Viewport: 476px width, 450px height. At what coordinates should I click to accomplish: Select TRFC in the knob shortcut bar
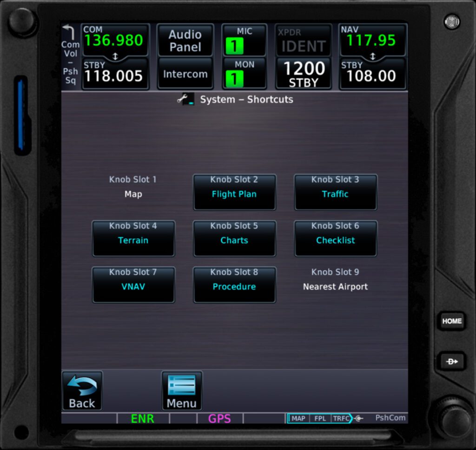pos(341,418)
